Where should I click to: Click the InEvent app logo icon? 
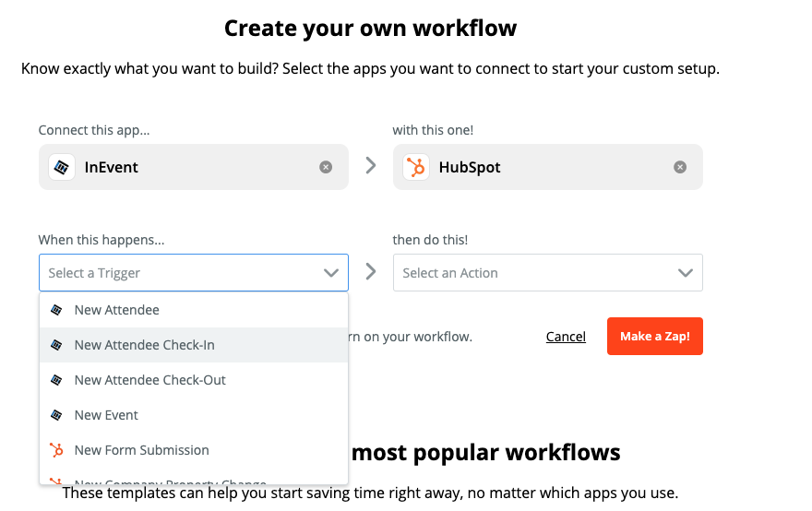62,167
